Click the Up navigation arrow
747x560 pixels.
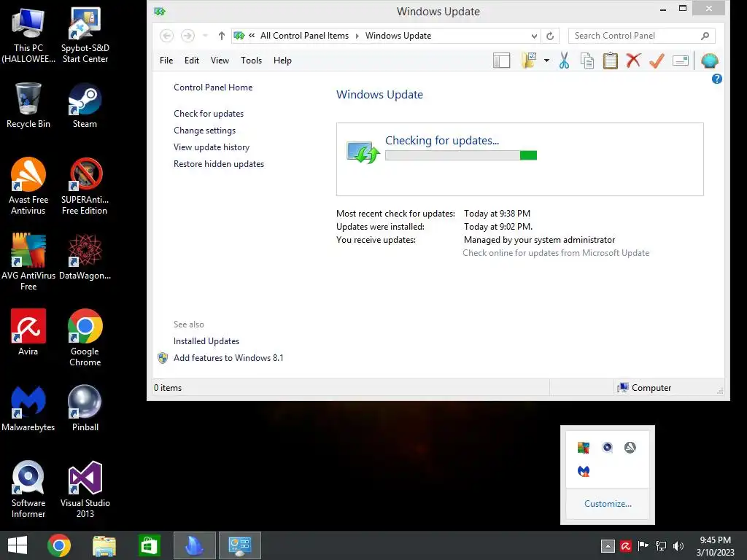pos(221,36)
